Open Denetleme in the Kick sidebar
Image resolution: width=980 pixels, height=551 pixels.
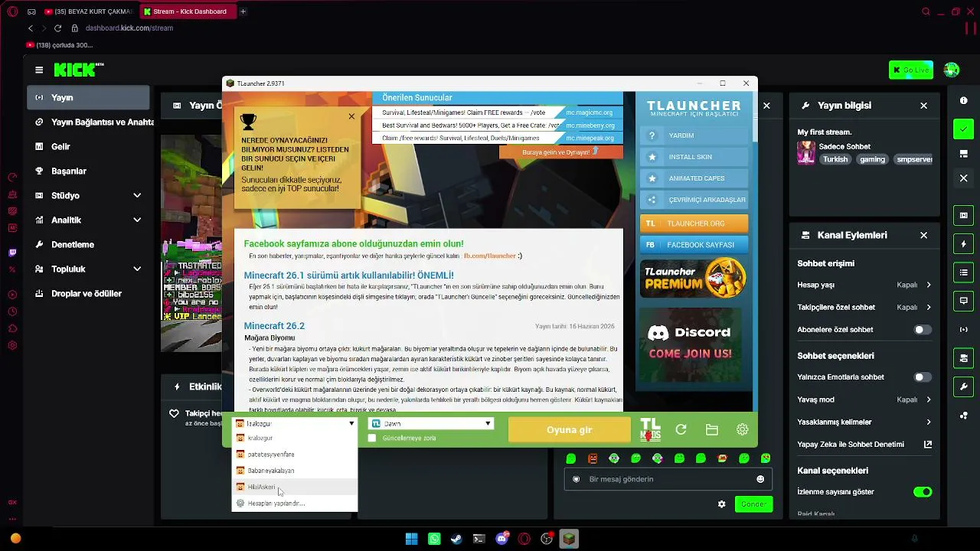(x=88, y=245)
